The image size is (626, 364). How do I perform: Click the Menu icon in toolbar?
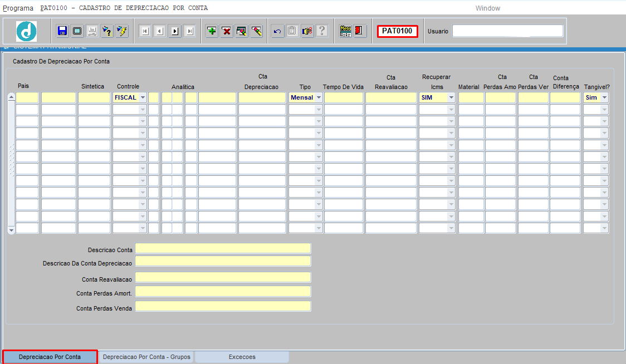coord(345,31)
